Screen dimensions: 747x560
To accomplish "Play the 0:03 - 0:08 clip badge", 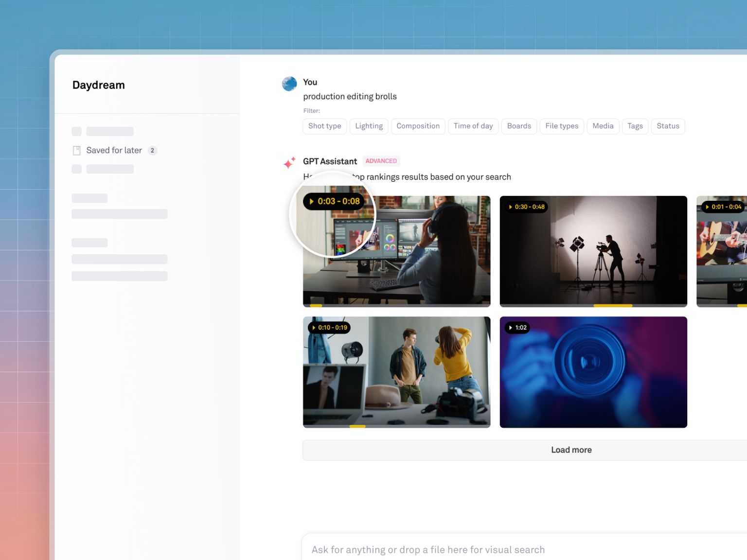I will pos(334,201).
